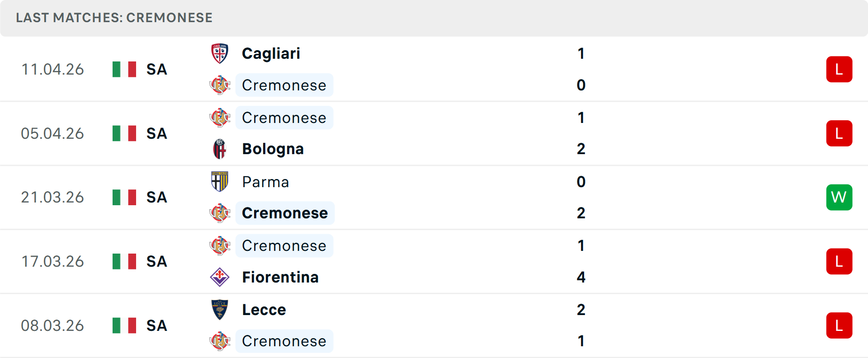Screen dimensions: 868x358
Task: Click the Italy flag beside 21.03.26
Action: [124, 198]
